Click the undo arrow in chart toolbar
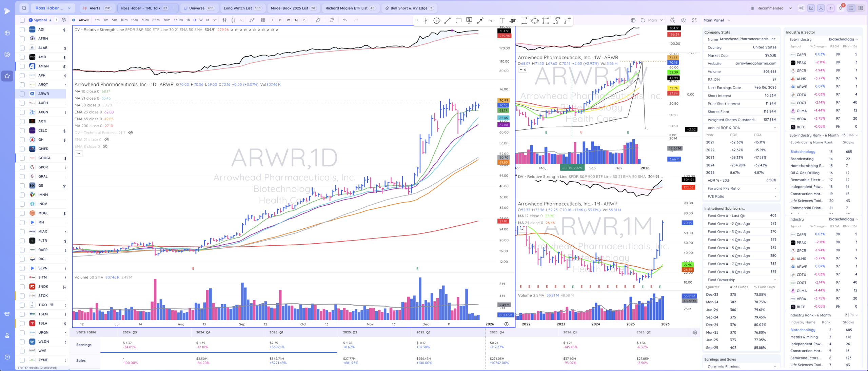This screenshot has height=371, width=868. point(345,20)
